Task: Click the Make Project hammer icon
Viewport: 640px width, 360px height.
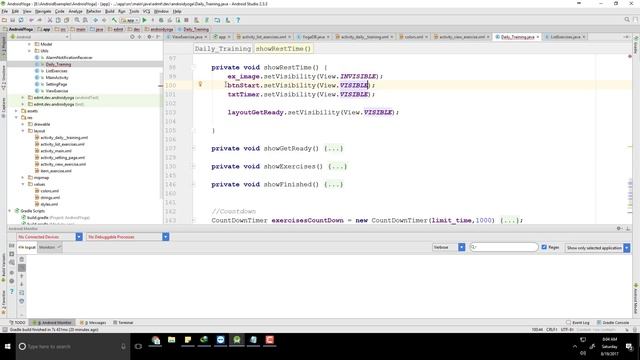Action: (114, 20)
